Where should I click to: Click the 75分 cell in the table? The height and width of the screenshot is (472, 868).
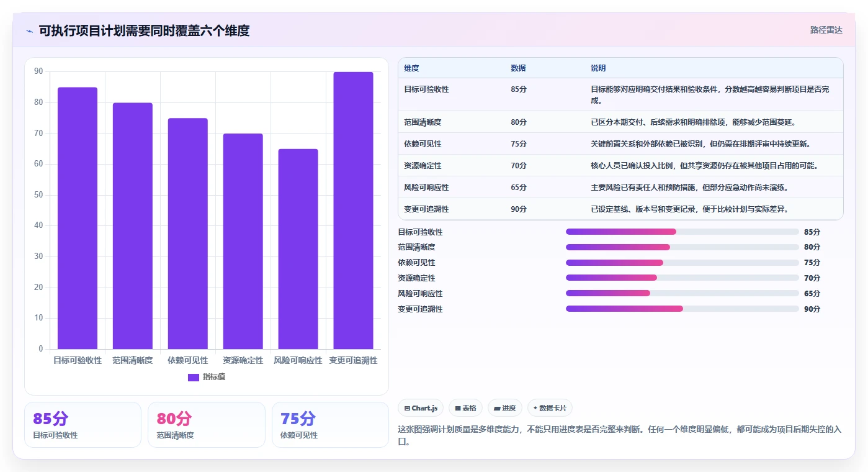pos(519,144)
